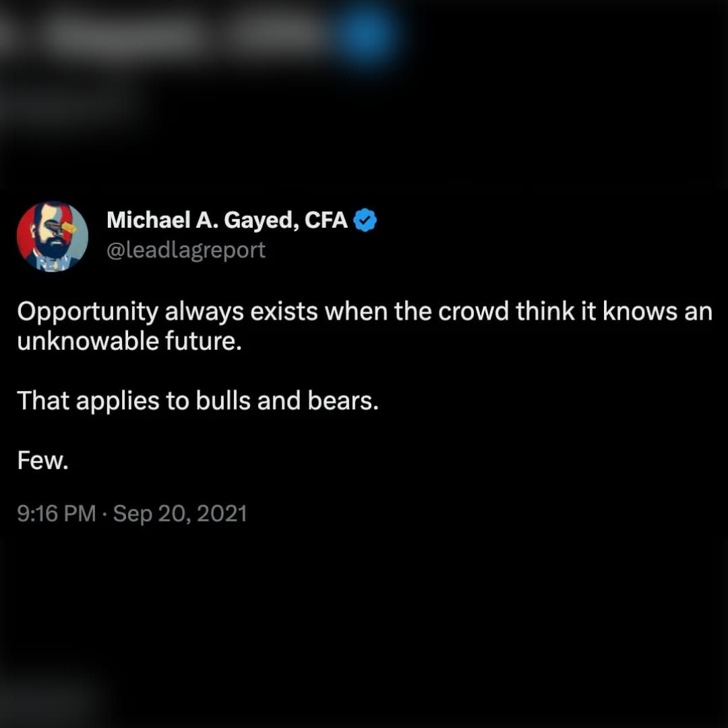Click the text 'unknowable future.'

[x=129, y=341]
